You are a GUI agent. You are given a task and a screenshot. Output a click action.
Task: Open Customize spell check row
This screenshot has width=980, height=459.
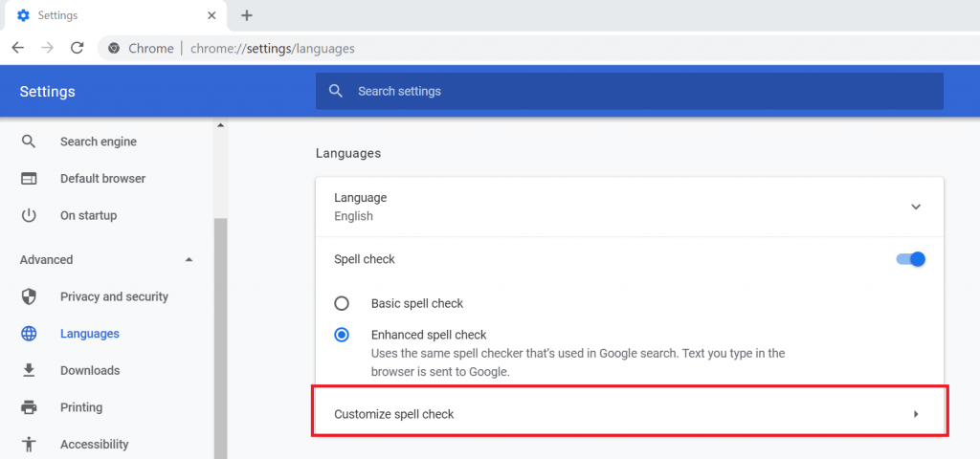point(630,413)
